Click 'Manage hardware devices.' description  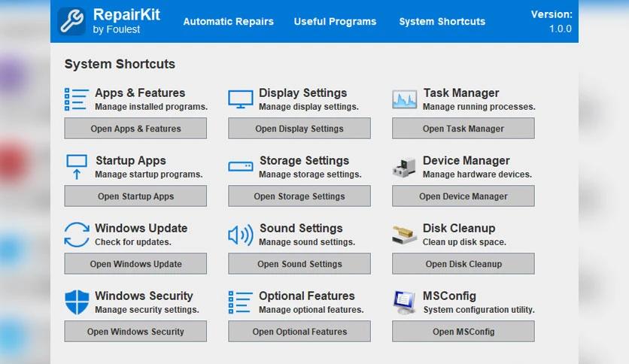477,174
